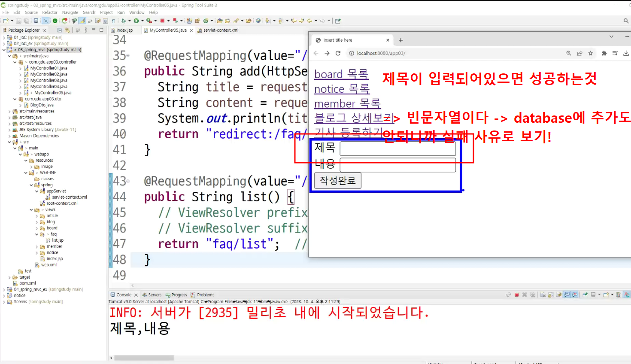
Task: Open the external web browser globe icon
Action: click(258, 21)
